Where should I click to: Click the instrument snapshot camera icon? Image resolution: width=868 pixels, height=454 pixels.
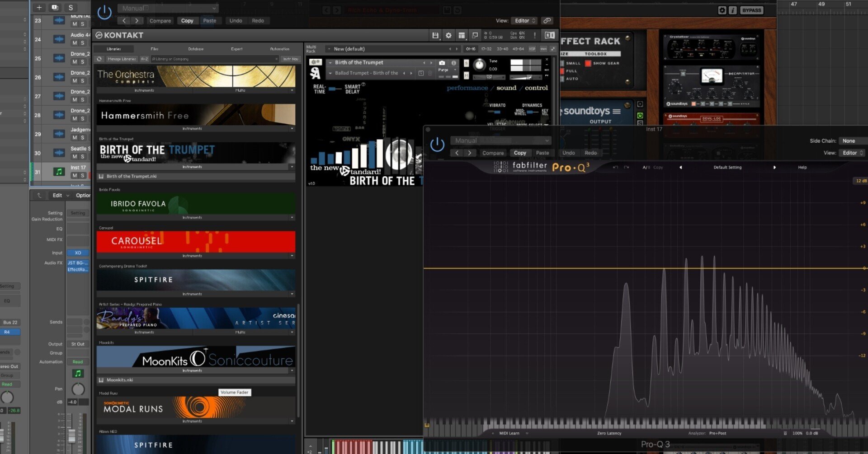442,63
